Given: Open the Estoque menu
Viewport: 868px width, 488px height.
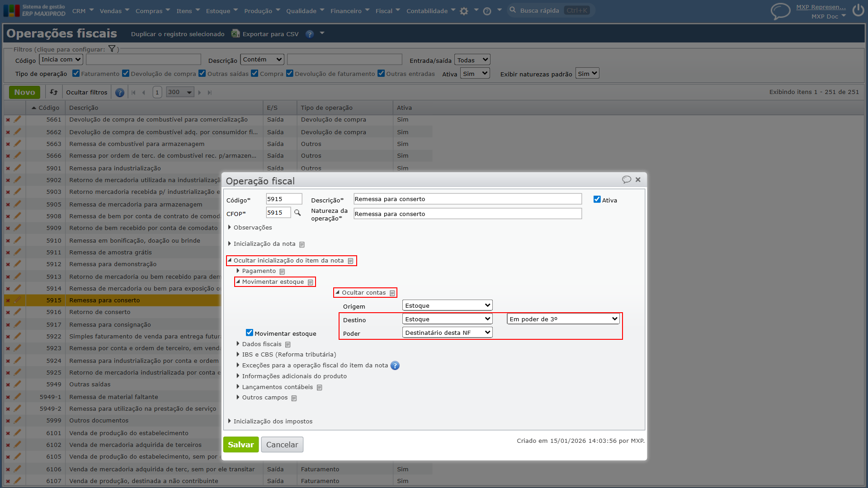Looking at the screenshot, I should click(222, 11).
